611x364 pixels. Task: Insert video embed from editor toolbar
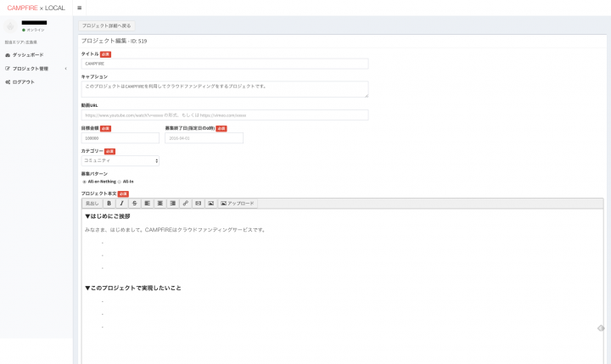198,204
